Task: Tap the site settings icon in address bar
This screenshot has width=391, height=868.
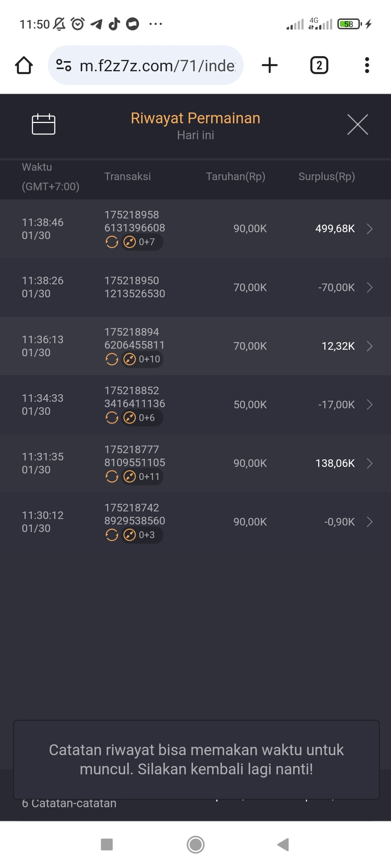Action: 64,65
